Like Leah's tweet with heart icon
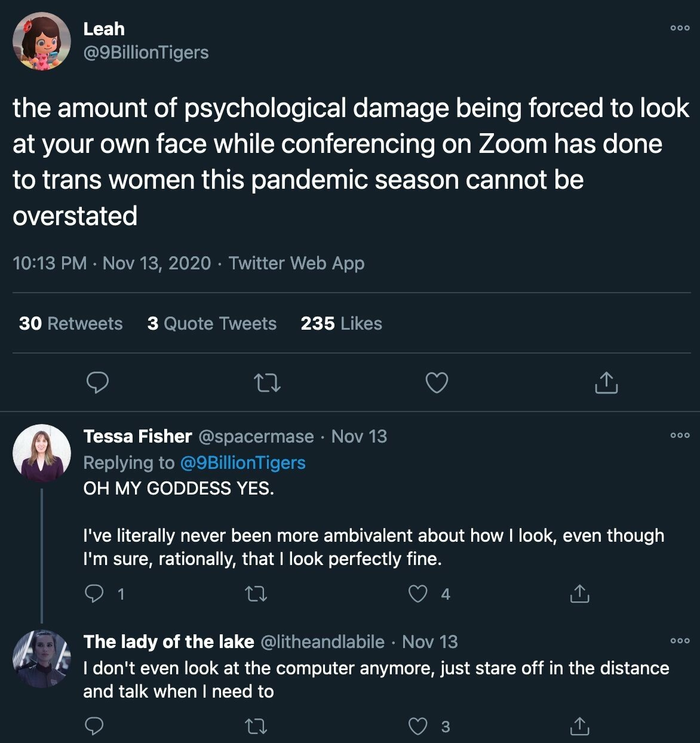700x743 pixels. click(x=437, y=383)
